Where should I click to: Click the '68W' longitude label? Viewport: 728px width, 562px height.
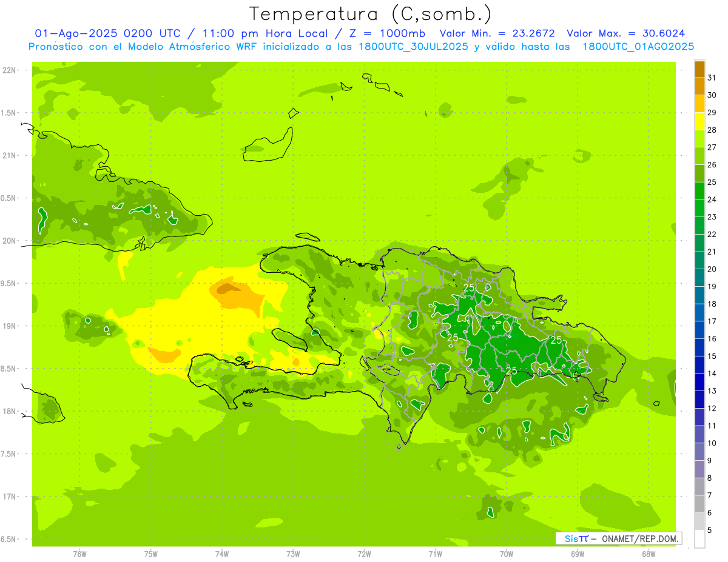click(x=649, y=554)
